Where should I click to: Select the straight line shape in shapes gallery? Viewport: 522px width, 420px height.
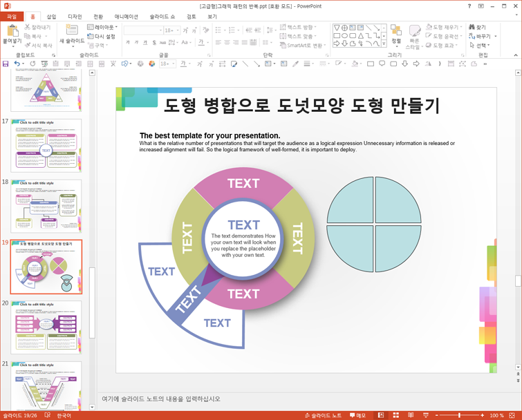tap(369, 28)
